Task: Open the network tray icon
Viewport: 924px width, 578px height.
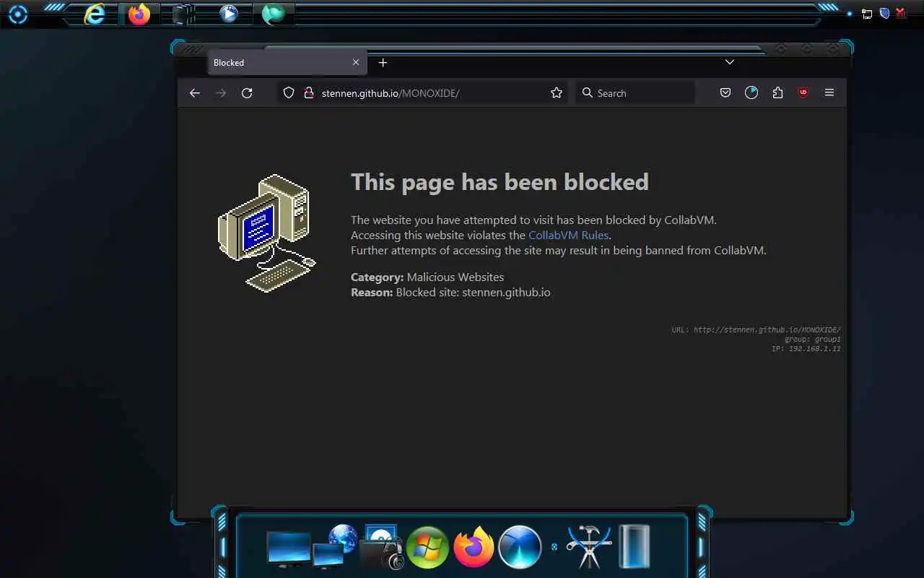Action: click(x=867, y=14)
